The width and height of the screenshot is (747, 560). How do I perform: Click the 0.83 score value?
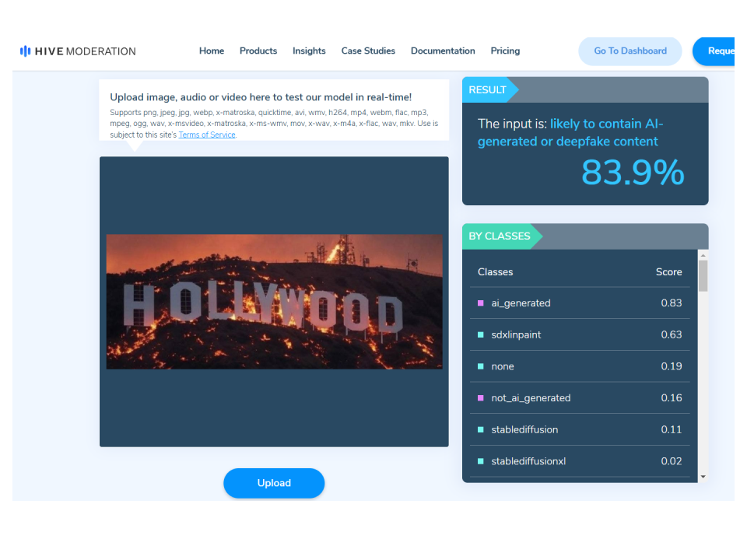(672, 303)
